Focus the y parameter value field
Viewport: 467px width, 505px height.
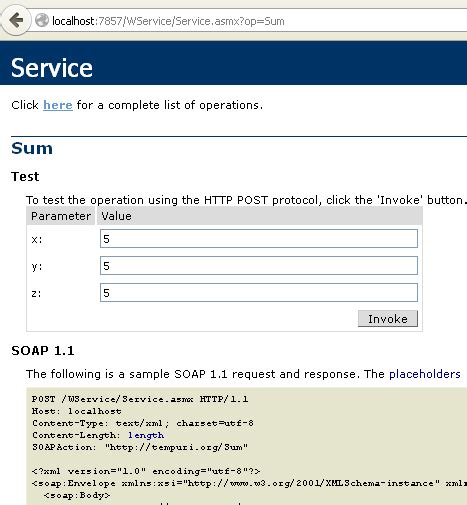pyautogui.click(x=259, y=266)
